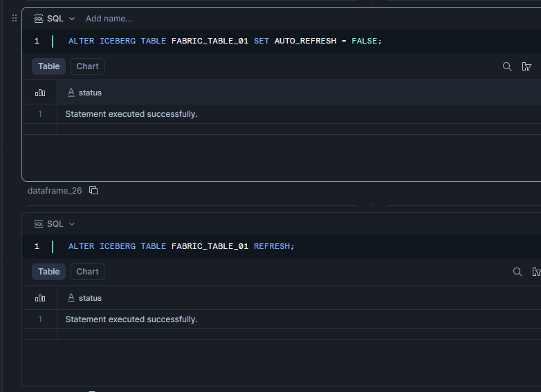Image resolution: width=541 pixels, height=392 pixels.
Task: Grab the drag handle of the first SQL cell
Action: click(15, 18)
